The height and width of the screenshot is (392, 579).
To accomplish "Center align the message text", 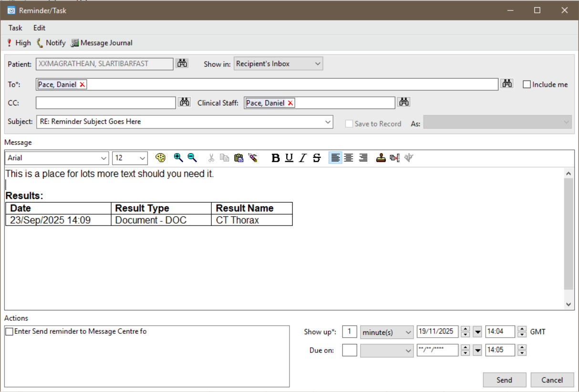I will [x=349, y=158].
